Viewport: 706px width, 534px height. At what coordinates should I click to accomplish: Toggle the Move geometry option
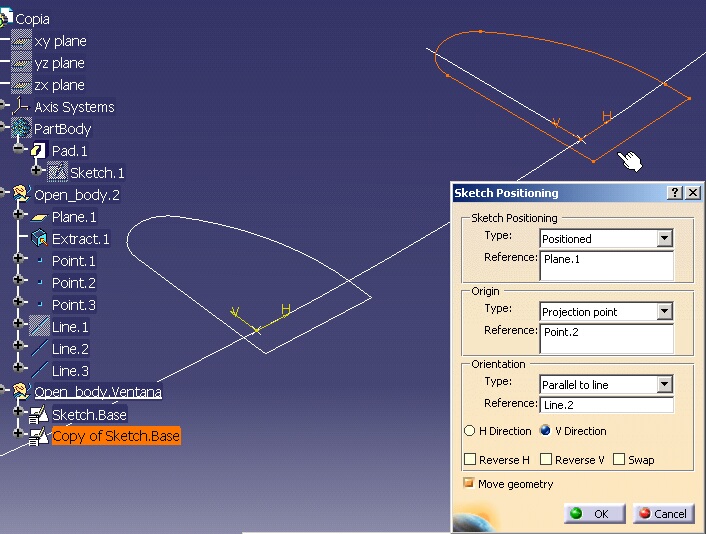click(469, 483)
